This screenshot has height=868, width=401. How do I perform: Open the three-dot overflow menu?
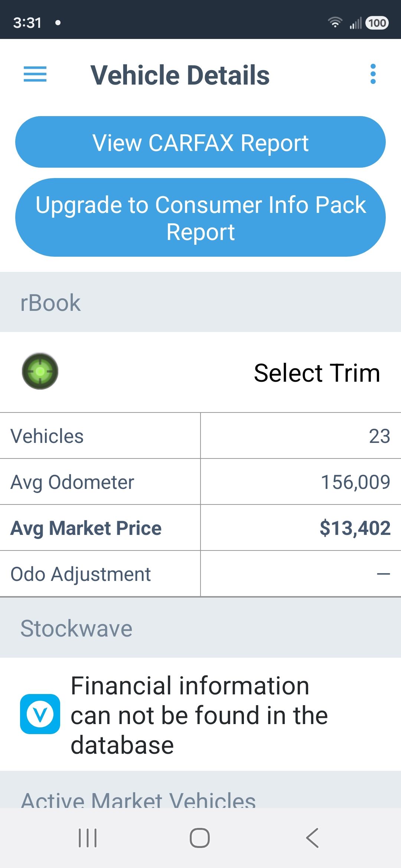(373, 74)
